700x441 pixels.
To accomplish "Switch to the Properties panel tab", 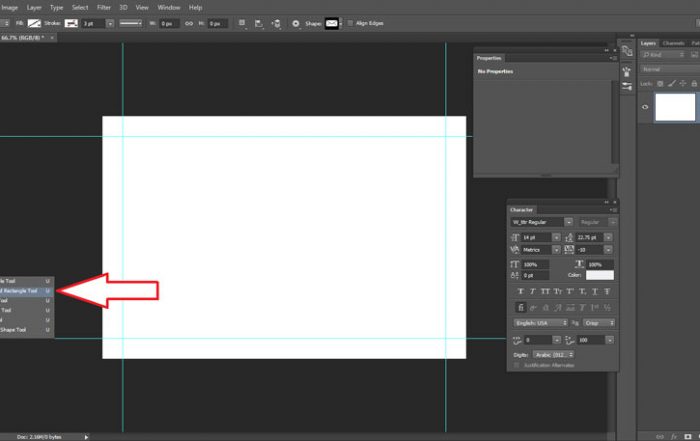I will point(489,58).
